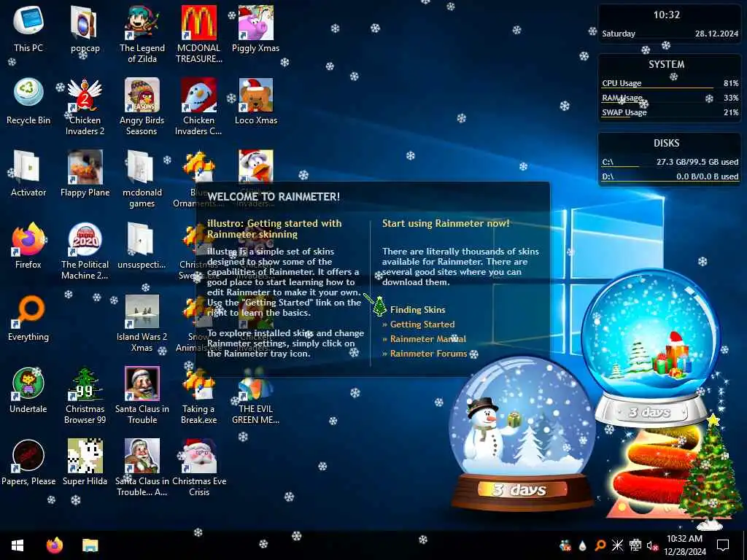The height and width of the screenshot is (560, 747).
Task: Open the Recycle Bin icon
Action: pos(28,102)
